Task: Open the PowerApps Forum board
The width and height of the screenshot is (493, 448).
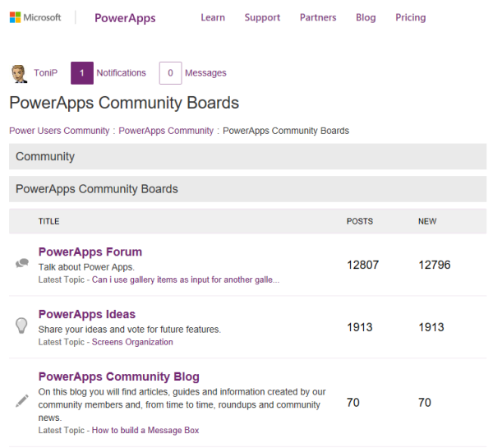Action: click(x=90, y=252)
